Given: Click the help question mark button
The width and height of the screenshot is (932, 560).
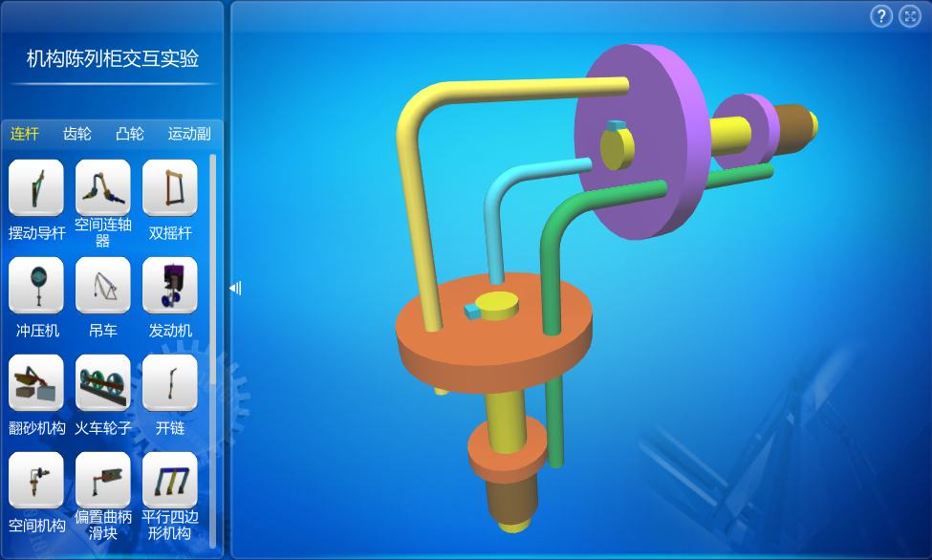Looking at the screenshot, I should (x=881, y=16).
